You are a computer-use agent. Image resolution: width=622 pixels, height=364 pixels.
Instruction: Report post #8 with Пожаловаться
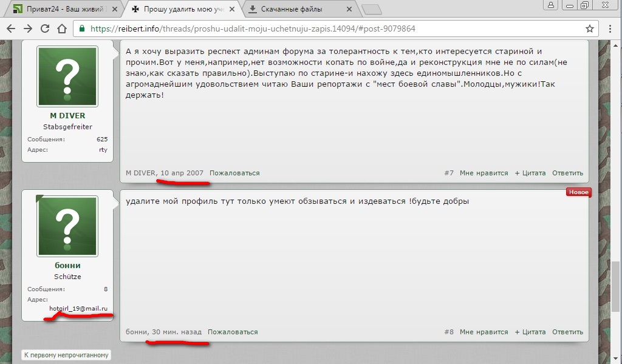[233, 332]
